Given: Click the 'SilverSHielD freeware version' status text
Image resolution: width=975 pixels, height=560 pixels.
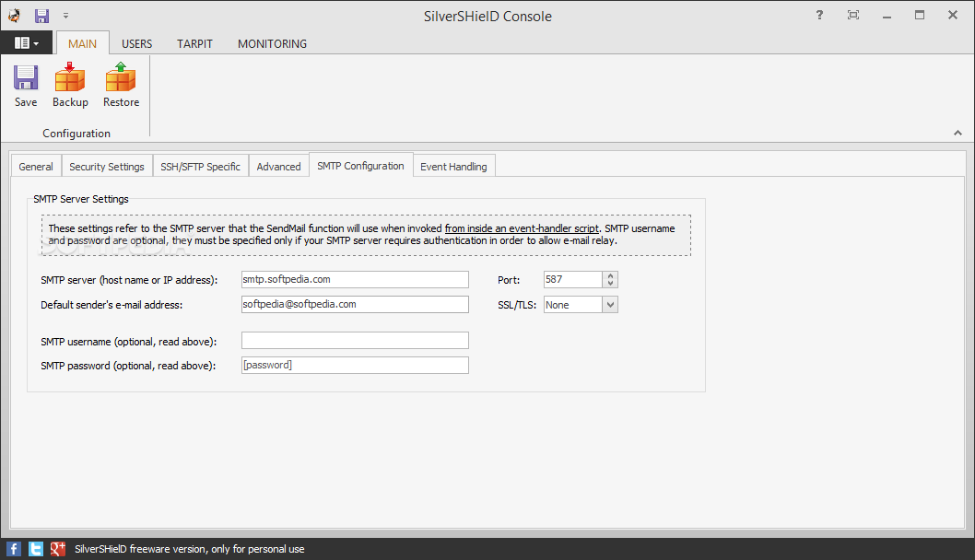Looking at the screenshot, I should [190, 549].
